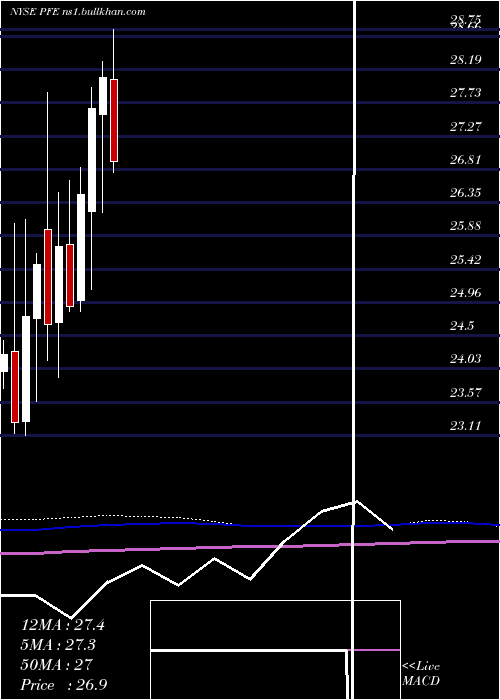500x700 pixels.
Task: Click the NYSE PFE ns1.bullkhan.com title text
Action: pos(78,12)
